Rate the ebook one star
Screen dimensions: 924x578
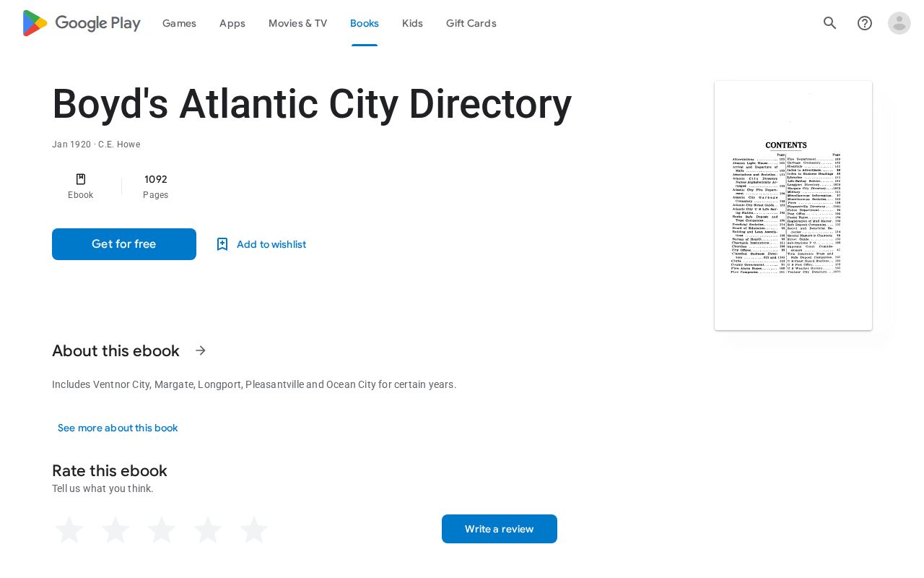[69, 530]
